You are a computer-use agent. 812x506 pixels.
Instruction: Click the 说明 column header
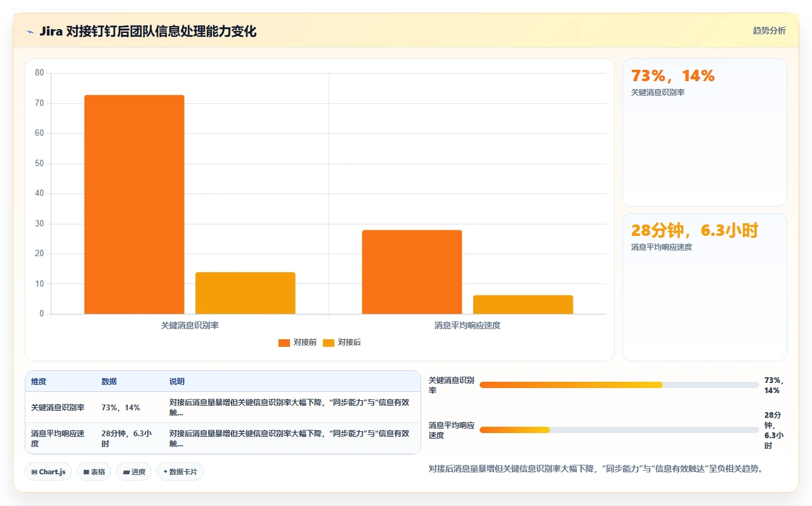coord(177,382)
